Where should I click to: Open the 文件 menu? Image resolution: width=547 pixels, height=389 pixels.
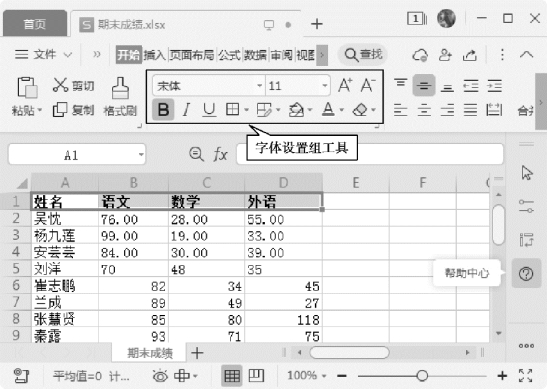click(44, 54)
